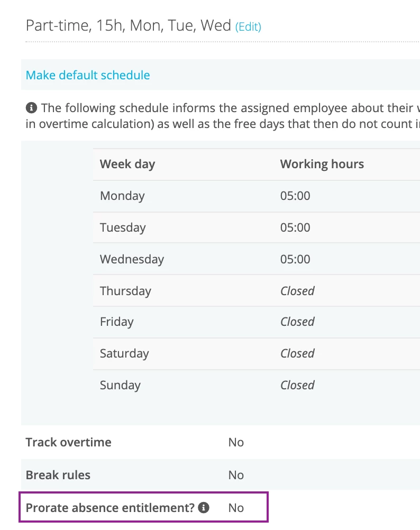Click the info icon before schedule description
This screenshot has width=420, height=530.
tap(31, 108)
